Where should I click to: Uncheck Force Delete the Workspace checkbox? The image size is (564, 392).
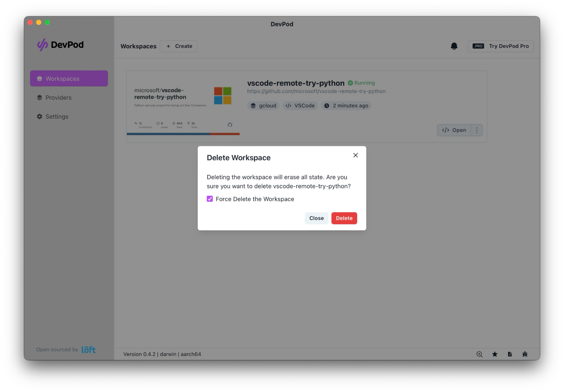[210, 199]
